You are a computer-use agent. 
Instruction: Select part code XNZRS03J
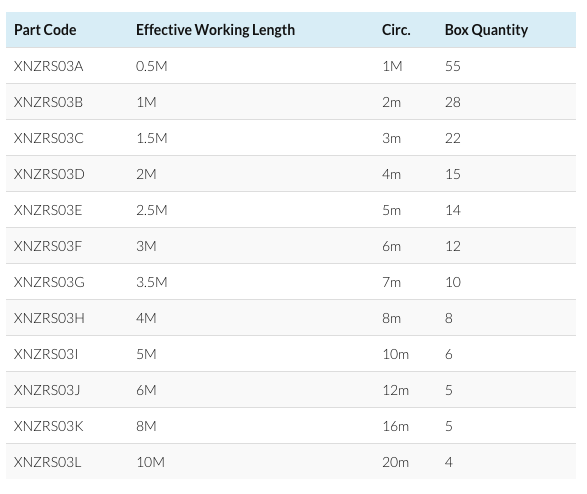pyautogui.click(x=47, y=390)
